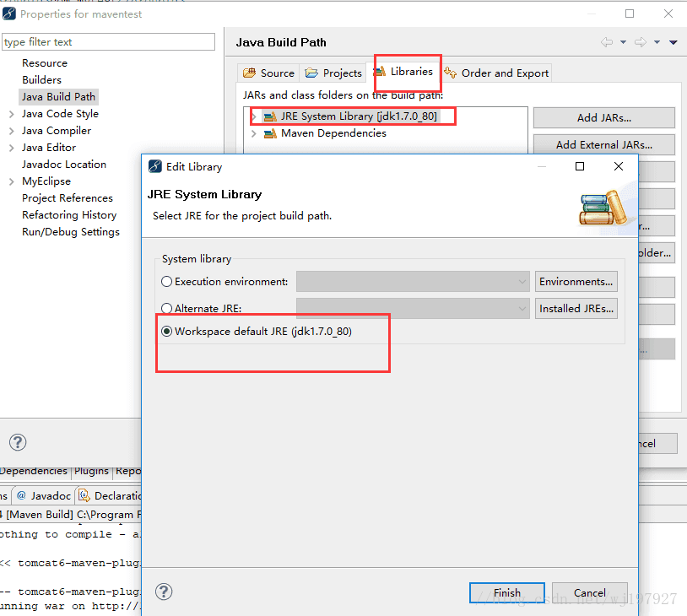Switch to Source tab
This screenshot has height=616, width=687.
coord(268,73)
